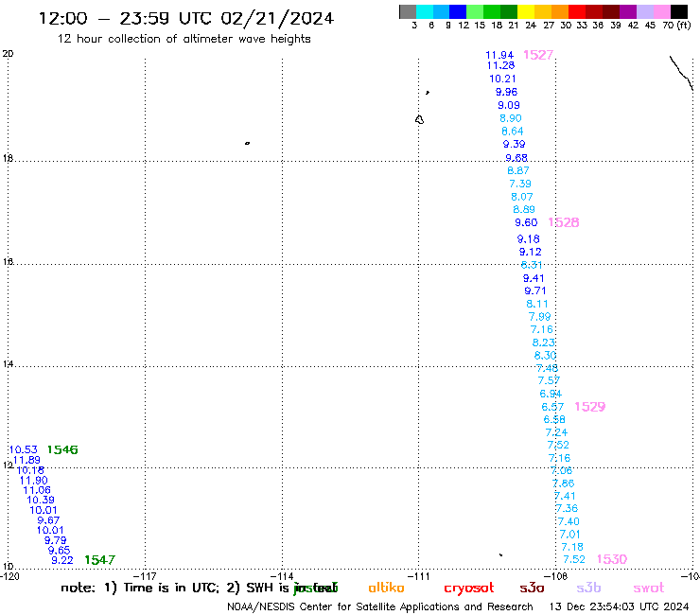The image size is (700, 615).
Task: Click the 'altika' satellite legend label
Action: 386,588
